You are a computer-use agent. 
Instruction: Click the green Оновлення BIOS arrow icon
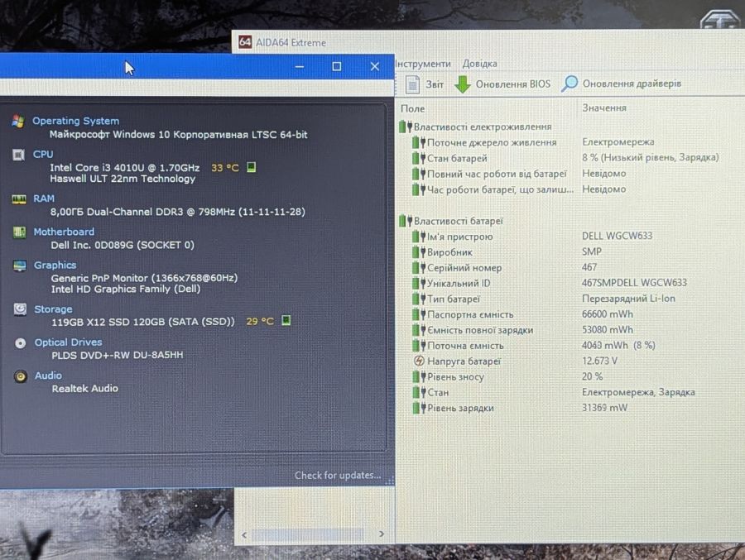(x=462, y=84)
